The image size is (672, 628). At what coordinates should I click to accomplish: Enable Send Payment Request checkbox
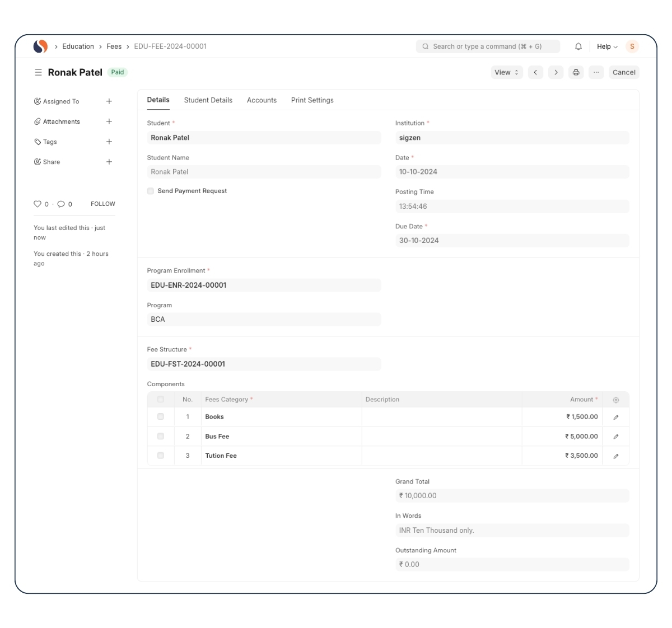pyautogui.click(x=151, y=191)
